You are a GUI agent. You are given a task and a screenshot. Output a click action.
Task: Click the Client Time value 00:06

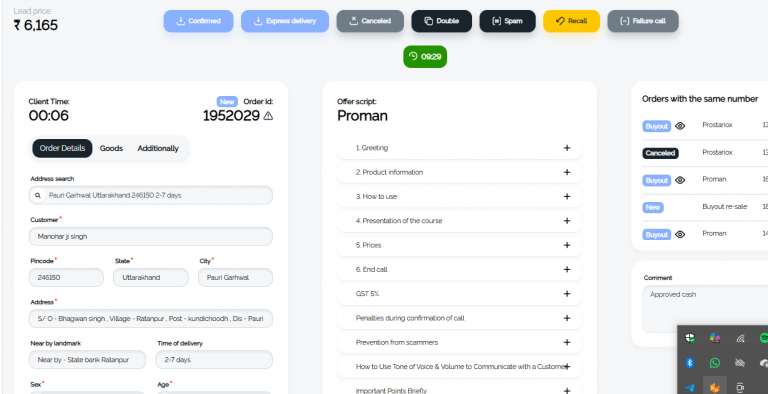48,116
